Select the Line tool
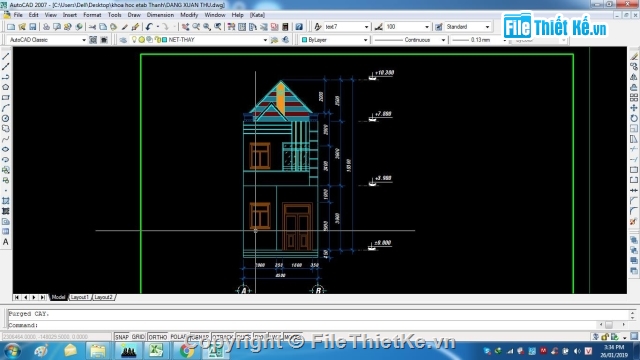This screenshot has height=360, width=640. (6, 56)
